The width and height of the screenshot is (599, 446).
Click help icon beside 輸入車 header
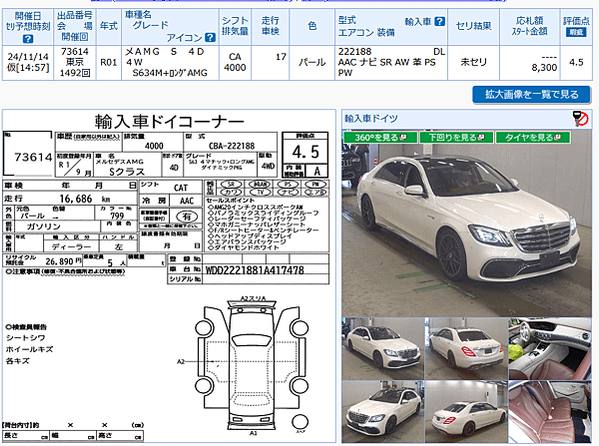click(x=440, y=21)
